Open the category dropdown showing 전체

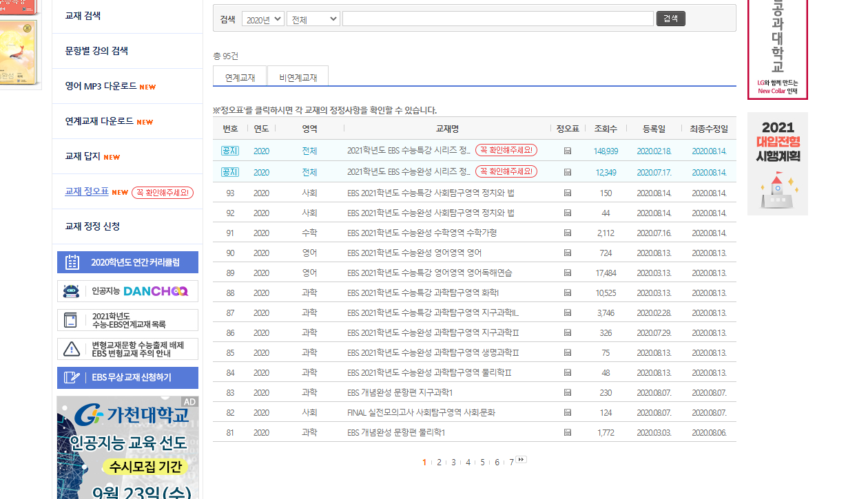coord(313,19)
